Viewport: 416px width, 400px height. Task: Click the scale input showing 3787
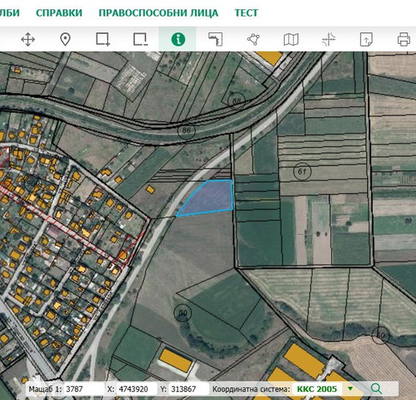[x=84, y=389]
